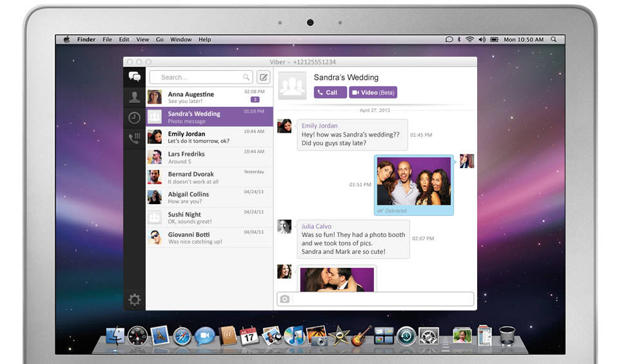Click the camera icon to attach photo
Viewport: 619px width, 364px height.
click(284, 300)
